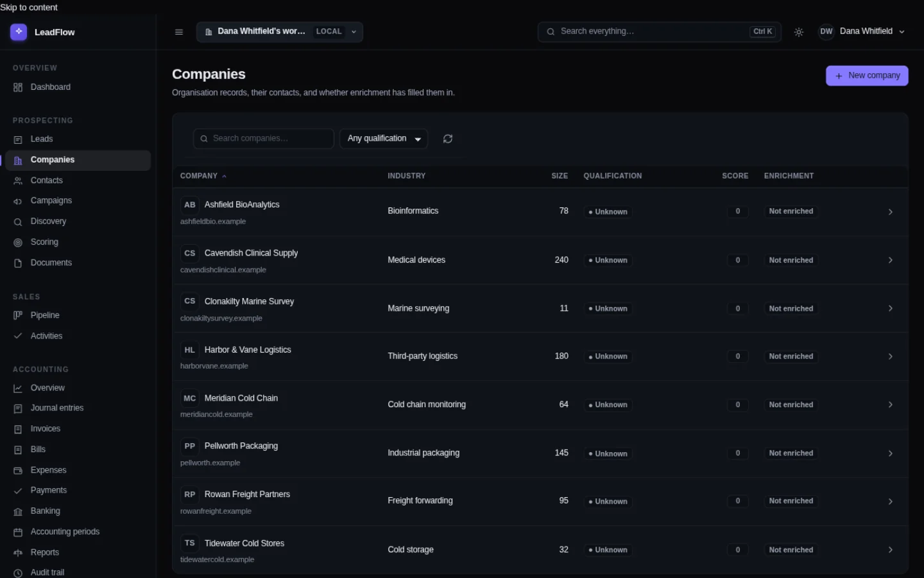
Task: Expand Cavendish Clinical Supply row chevron
Action: (891, 260)
